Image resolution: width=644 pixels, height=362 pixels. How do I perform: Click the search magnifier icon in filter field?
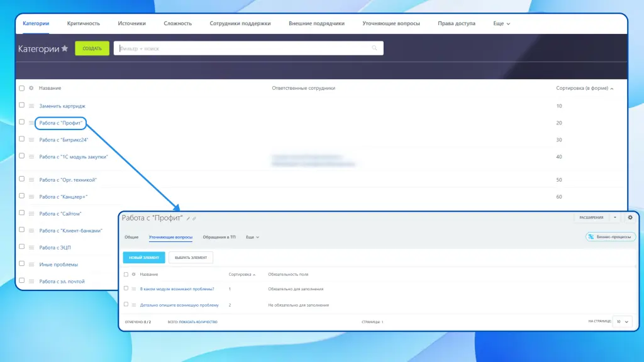375,48
